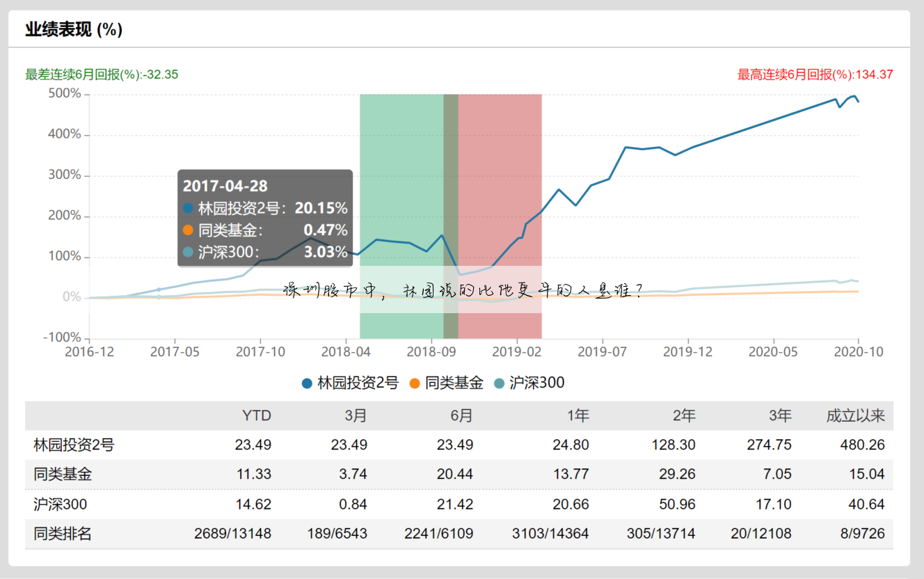Click the -100% y-axis label

(x=63, y=338)
